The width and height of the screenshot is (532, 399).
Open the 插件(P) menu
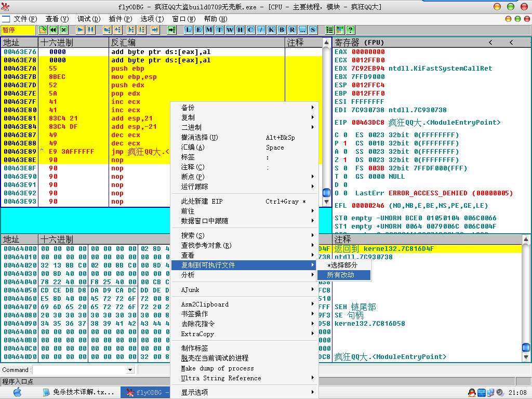point(121,19)
